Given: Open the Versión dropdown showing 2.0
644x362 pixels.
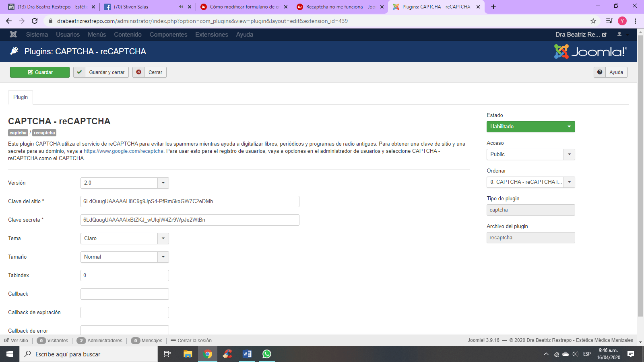Looking at the screenshot, I should click(125, 183).
